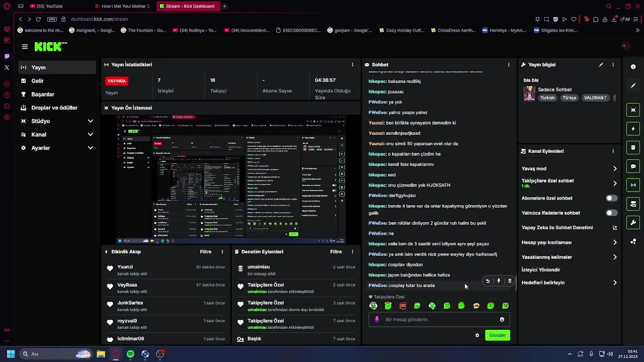Toggle the document panel icon in right rail

coord(633,147)
